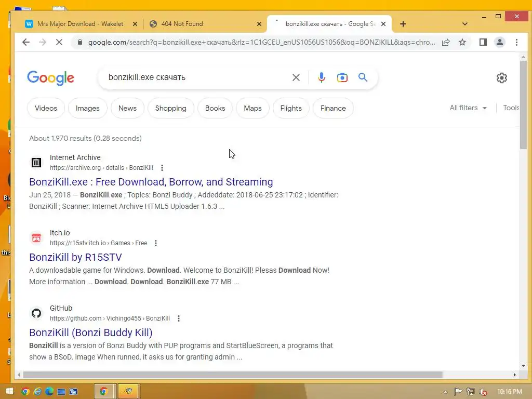Show hidden system tray icons
Image resolution: width=532 pixels, height=399 pixels.
point(445,392)
